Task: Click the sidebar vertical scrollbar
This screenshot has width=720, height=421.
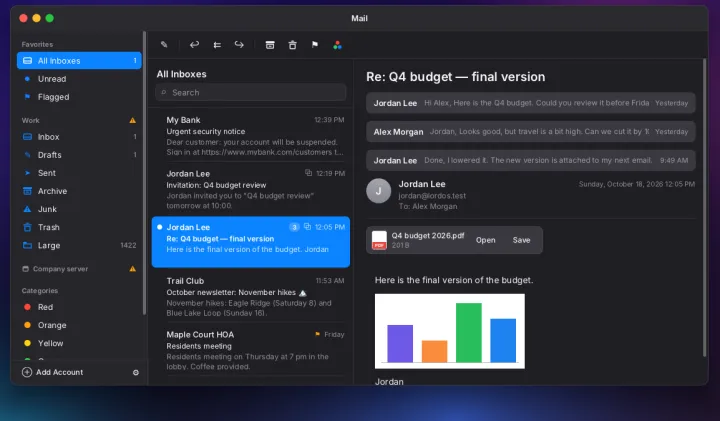Action: tap(144, 173)
